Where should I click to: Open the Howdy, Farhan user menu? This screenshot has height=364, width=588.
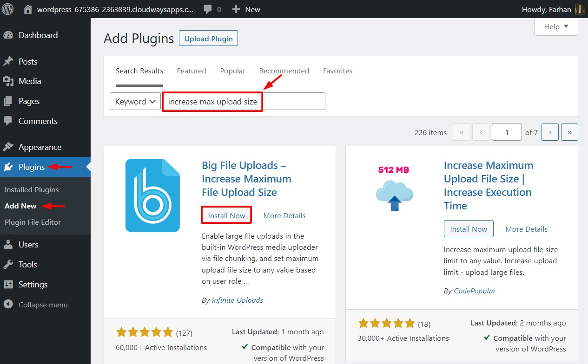pos(553,9)
